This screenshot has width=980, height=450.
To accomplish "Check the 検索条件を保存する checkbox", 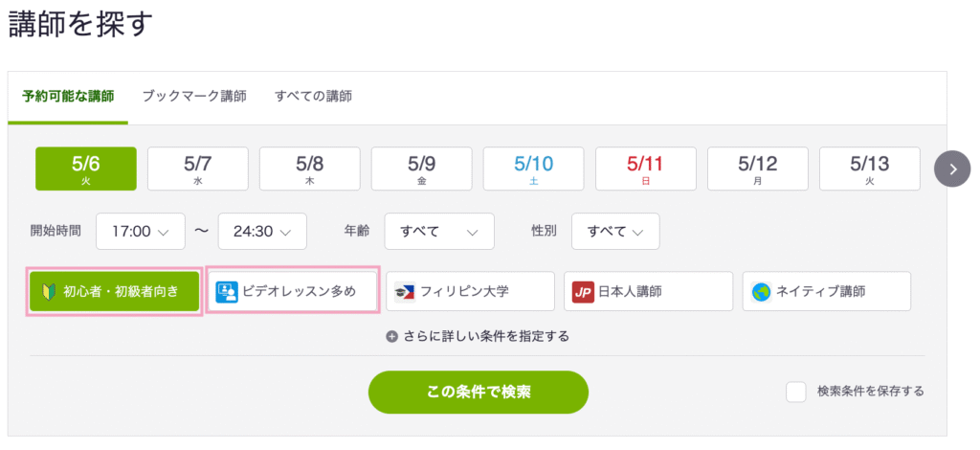I will [795, 392].
